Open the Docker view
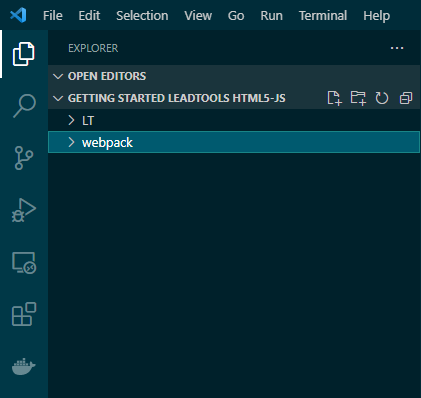The width and height of the screenshot is (421, 398). click(24, 366)
